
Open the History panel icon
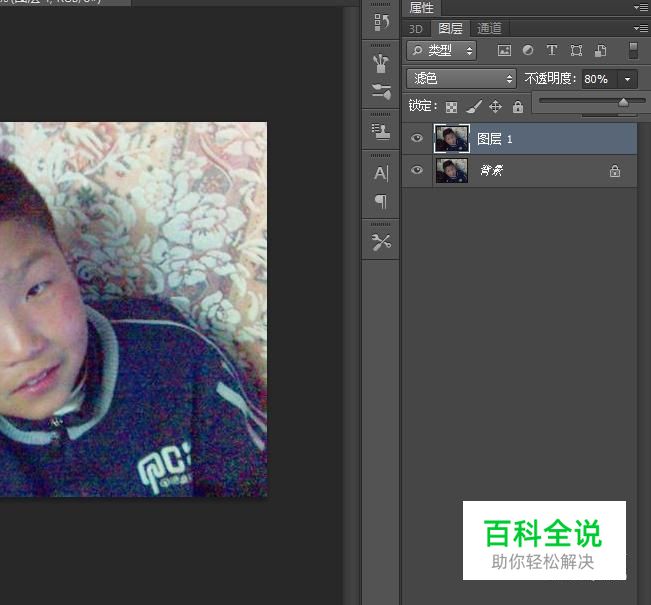(381, 22)
